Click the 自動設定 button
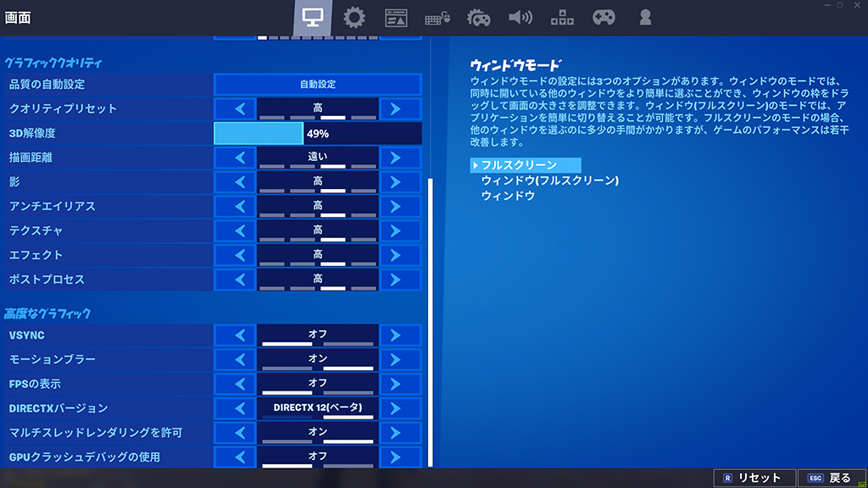The height and width of the screenshot is (488, 868). 318,84
